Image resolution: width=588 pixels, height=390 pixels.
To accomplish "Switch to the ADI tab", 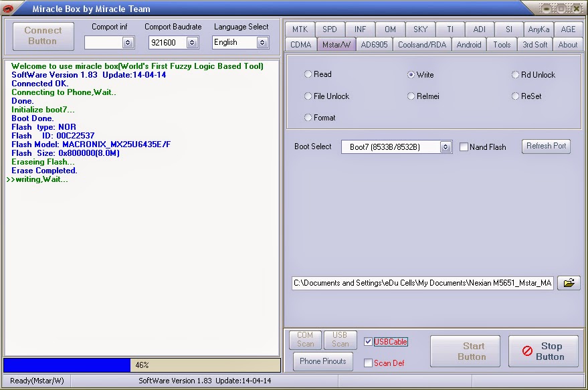I will (x=479, y=29).
